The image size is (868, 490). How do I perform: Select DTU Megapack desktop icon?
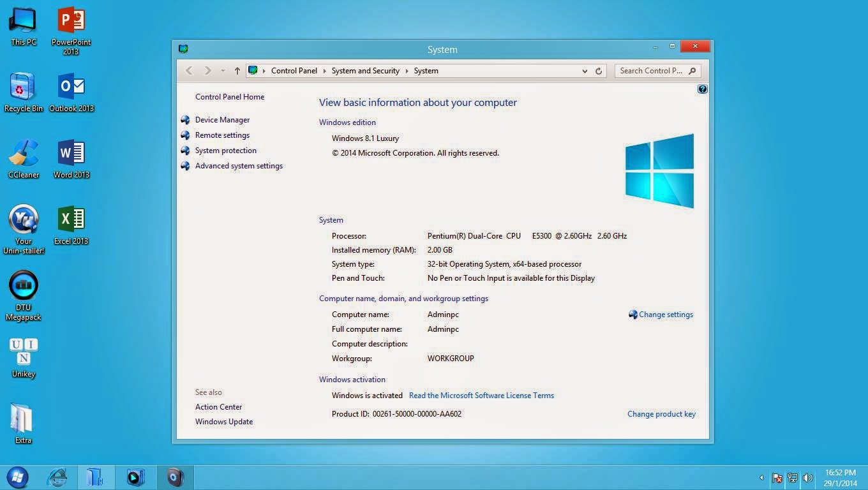tap(23, 296)
